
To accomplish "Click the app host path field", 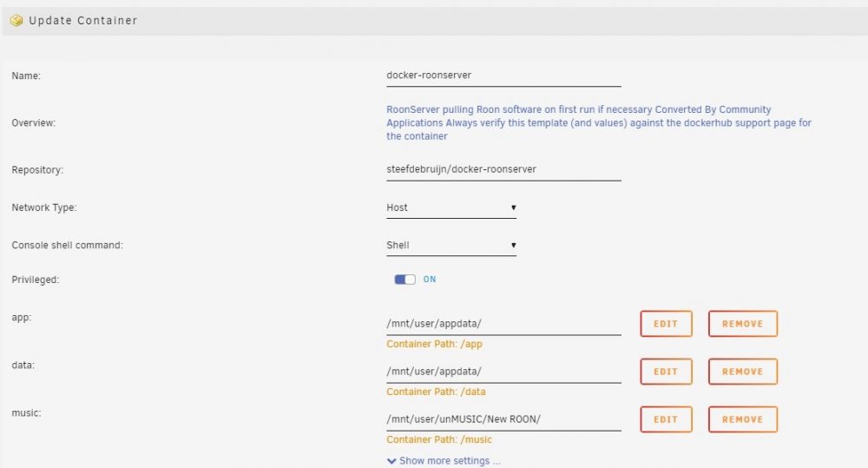I will click(x=503, y=324).
